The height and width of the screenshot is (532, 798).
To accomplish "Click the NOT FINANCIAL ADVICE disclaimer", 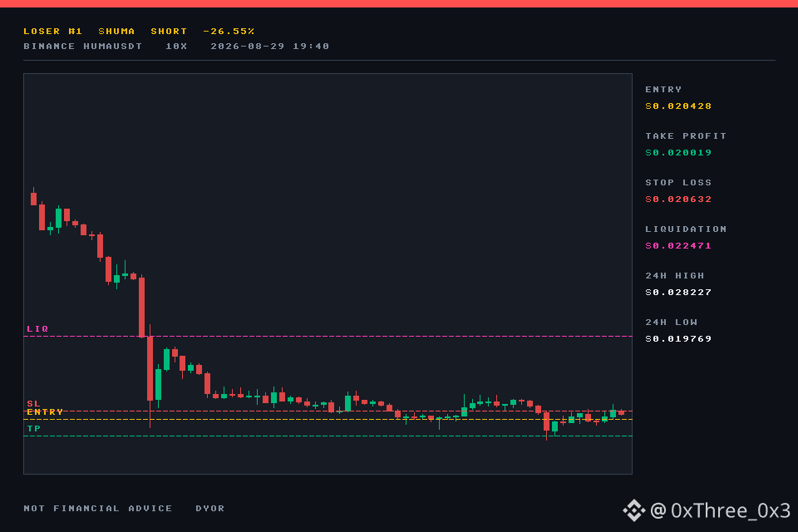I will (x=98, y=509).
